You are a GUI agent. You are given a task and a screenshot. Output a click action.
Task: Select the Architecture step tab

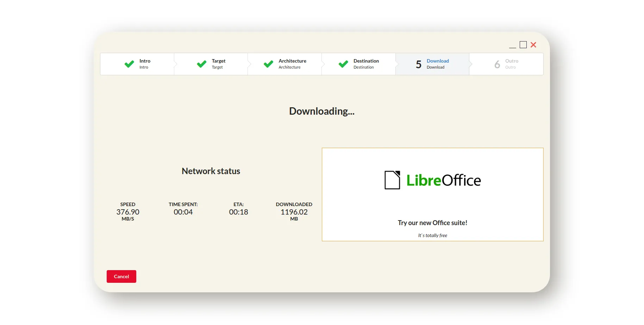285,64
